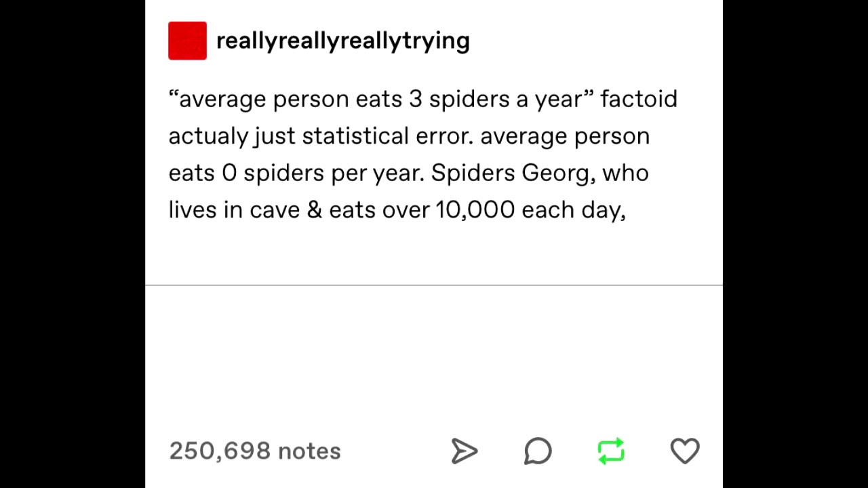The image size is (868, 488).
Task: Click the quoted "average person eats 3 spiders" line
Action: click(380, 99)
